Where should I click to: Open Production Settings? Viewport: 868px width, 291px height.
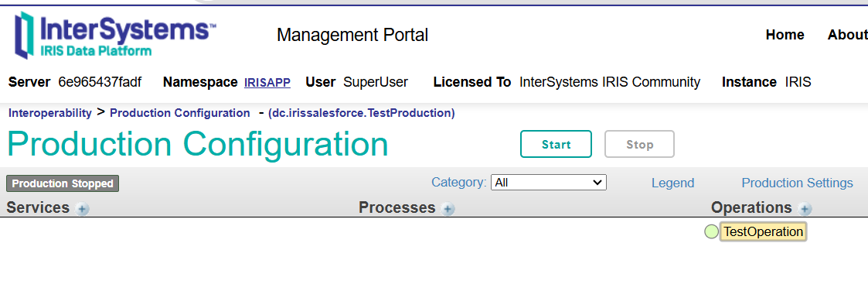click(797, 183)
